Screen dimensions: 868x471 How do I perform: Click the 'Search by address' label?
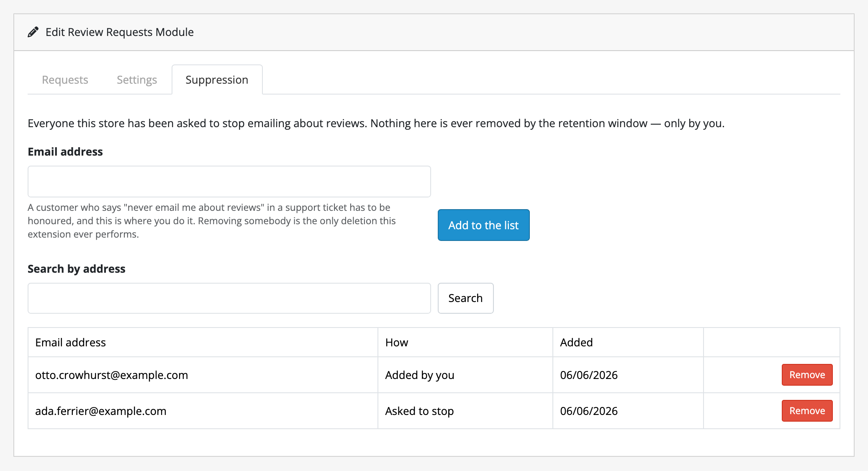[77, 269]
